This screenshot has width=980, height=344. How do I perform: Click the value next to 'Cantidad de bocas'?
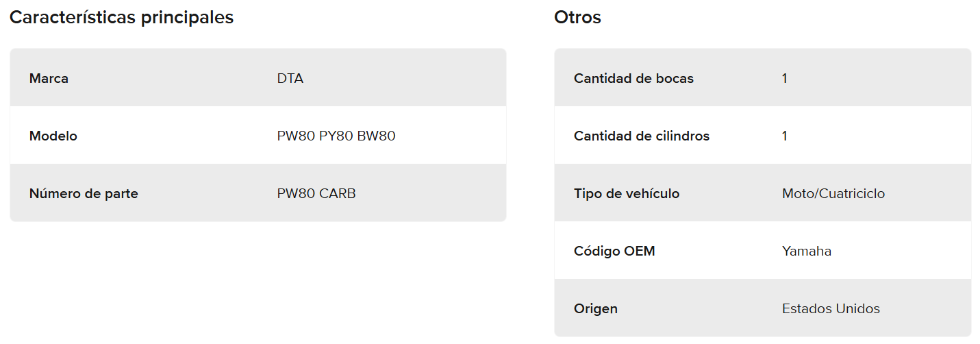[x=785, y=78]
